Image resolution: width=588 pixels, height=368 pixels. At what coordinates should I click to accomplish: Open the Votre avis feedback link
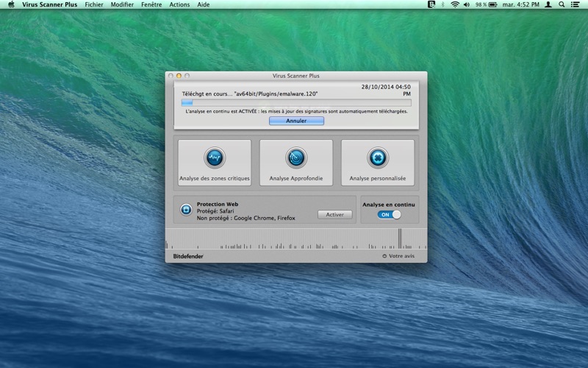pos(398,256)
